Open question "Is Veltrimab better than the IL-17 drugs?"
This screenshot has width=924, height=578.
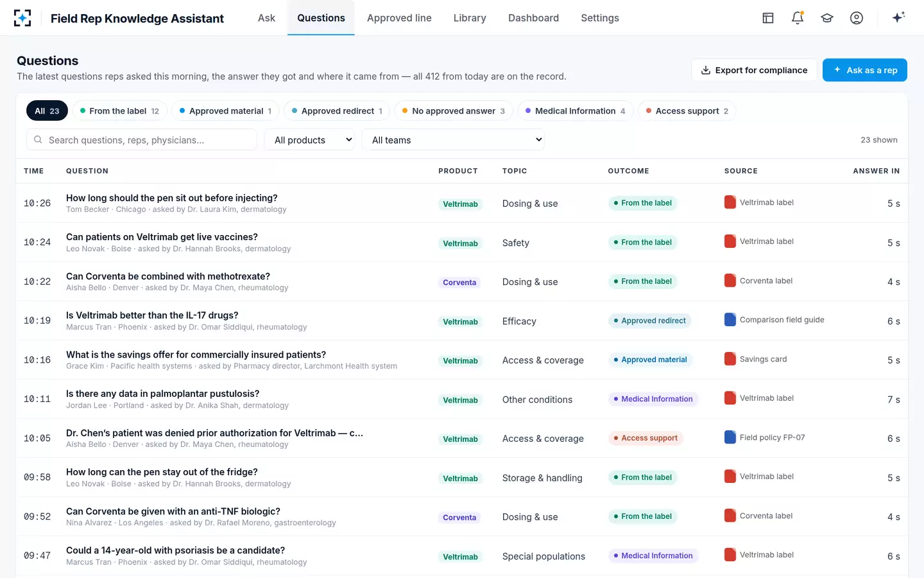coord(152,315)
